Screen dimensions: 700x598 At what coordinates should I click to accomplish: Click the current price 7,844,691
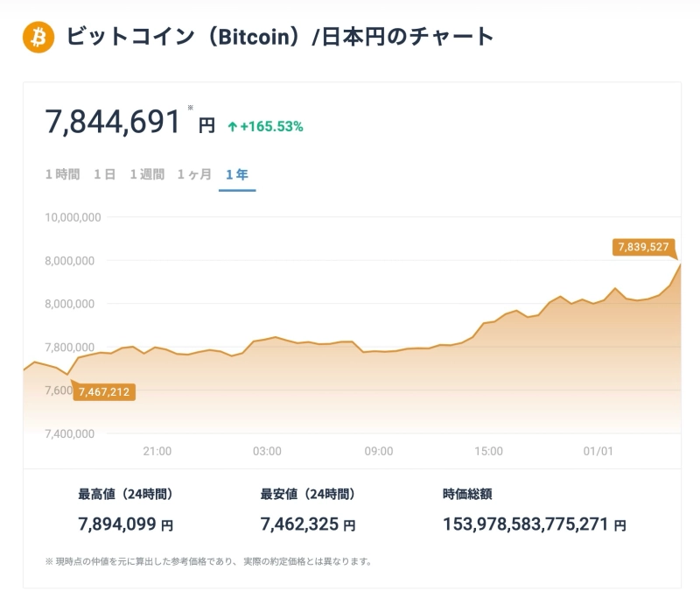point(113,122)
